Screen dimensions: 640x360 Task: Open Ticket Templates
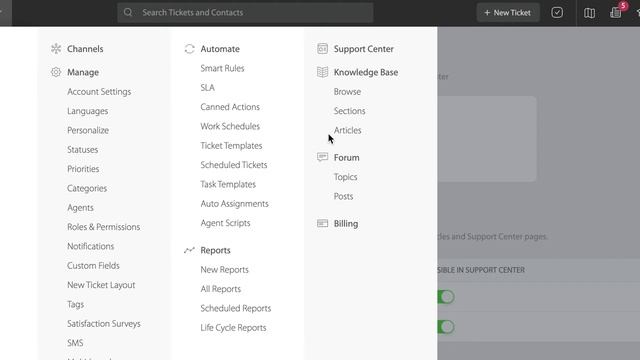(x=231, y=146)
